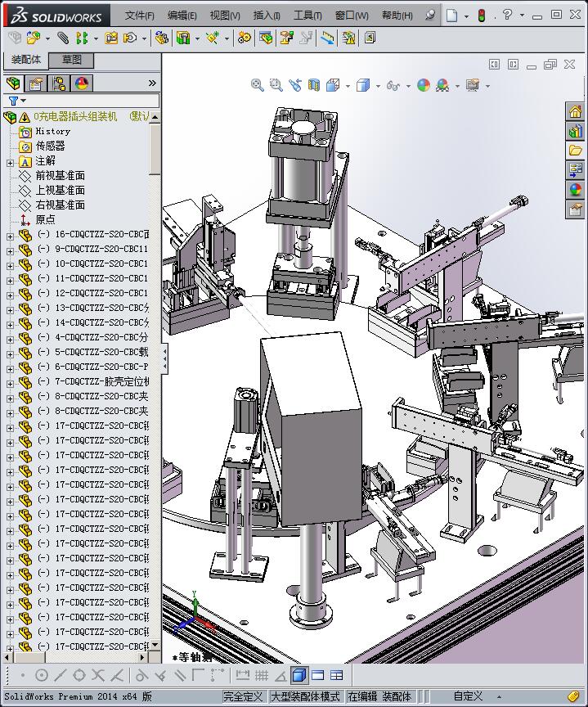
Task: Toggle the quadrant snap icon
Action: coord(79,675)
